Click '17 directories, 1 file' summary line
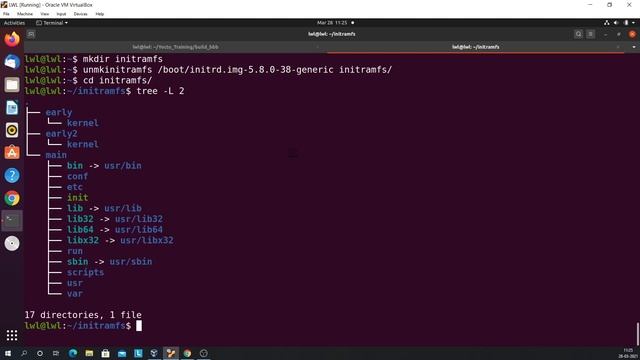This screenshot has height=360, width=640. coord(83,315)
